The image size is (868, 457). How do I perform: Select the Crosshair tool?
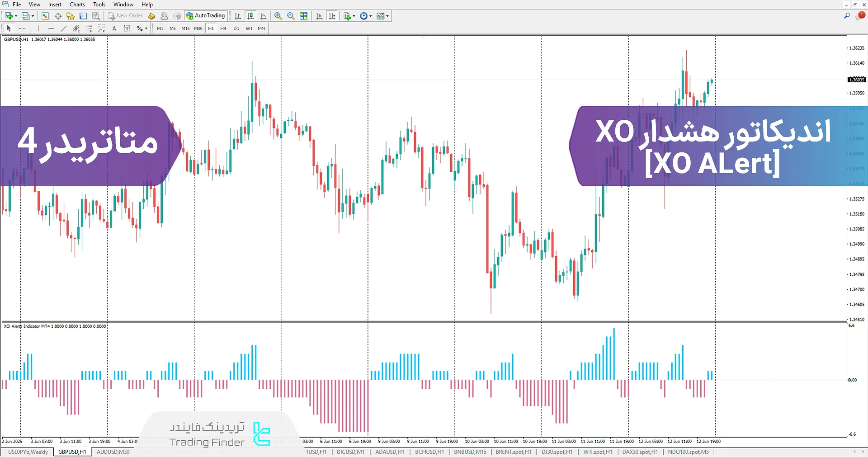coord(22,28)
